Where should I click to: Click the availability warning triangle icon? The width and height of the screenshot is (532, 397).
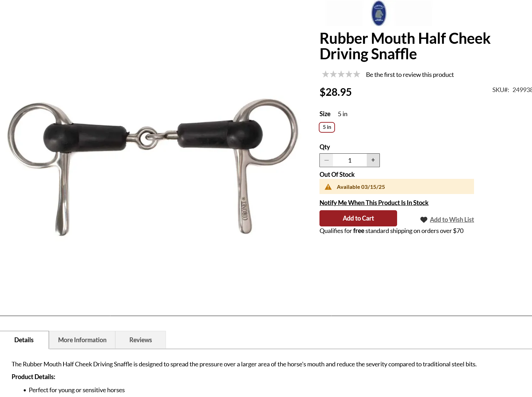click(328, 187)
